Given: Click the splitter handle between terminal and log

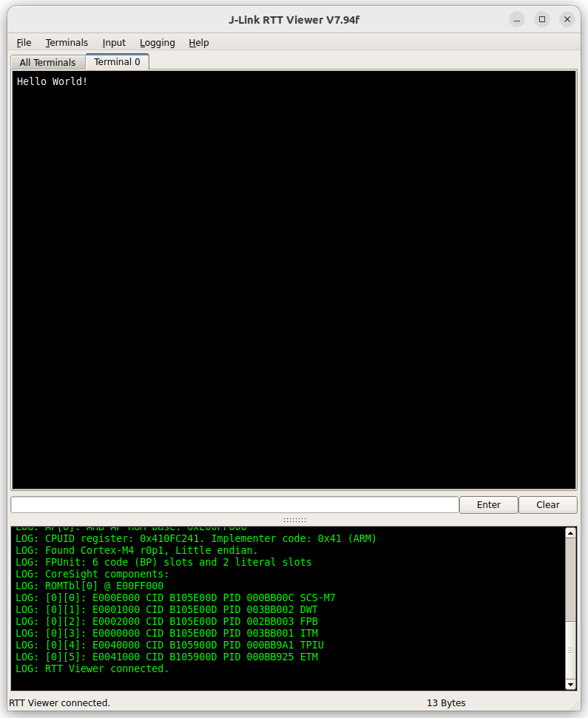Looking at the screenshot, I should pos(294,520).
